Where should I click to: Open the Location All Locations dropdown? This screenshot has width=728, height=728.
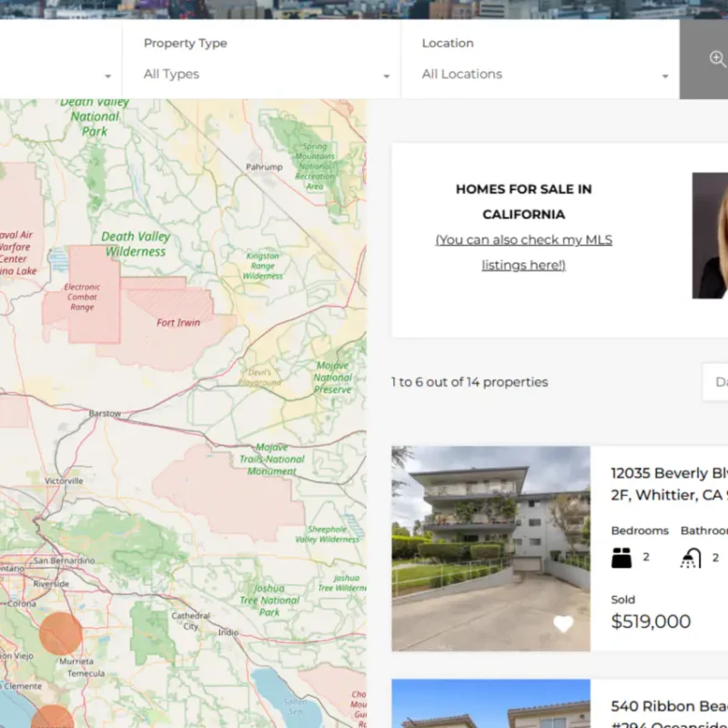(540, 59)
